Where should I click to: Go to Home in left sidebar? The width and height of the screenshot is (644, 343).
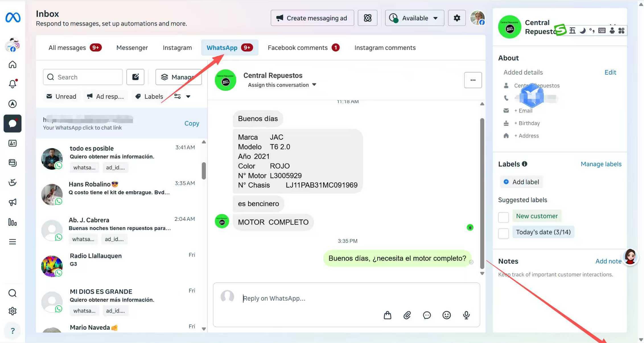[13, 65]
